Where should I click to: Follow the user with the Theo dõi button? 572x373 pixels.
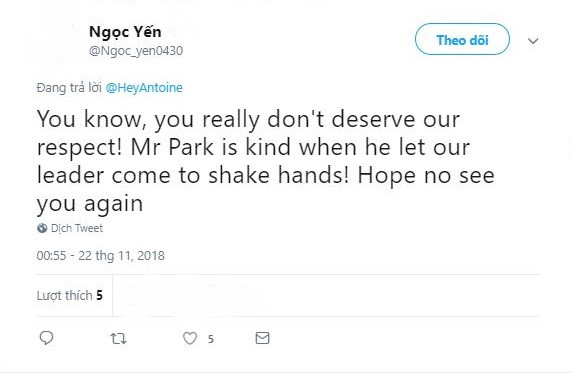tap(462, 39)
